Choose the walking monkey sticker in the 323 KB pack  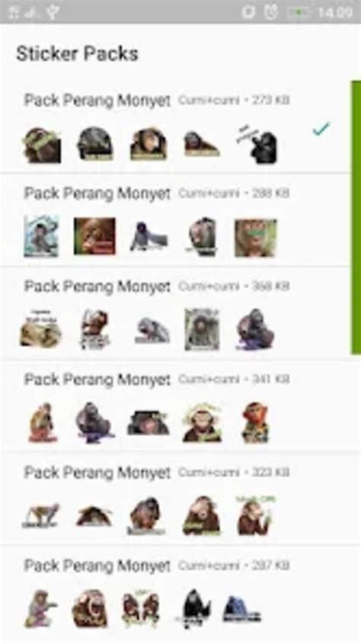tap(40, 516)
